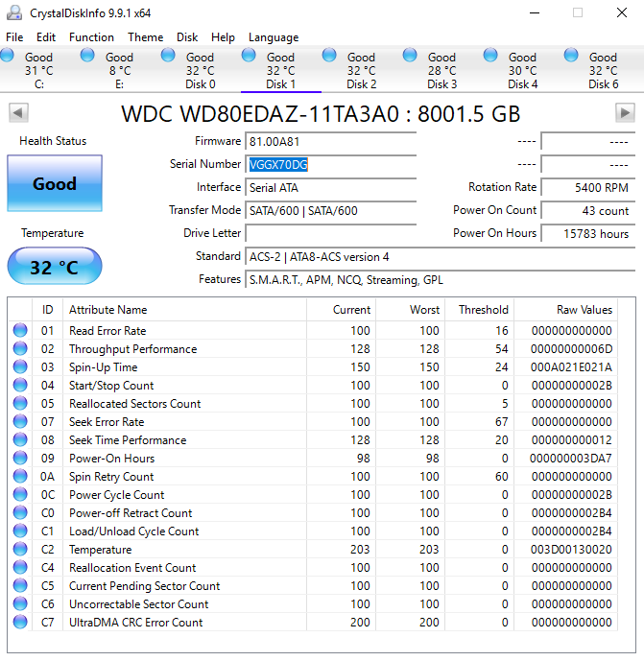644x661 pixels.
Task: Close the CrystalDiskInfo window
Action: (x=622, y=12)
